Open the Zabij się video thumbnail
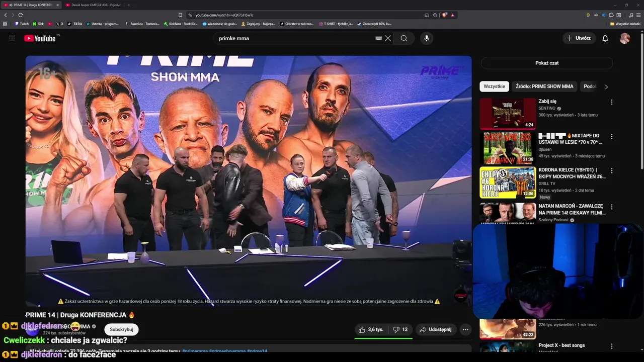Image resolution: width=644 pixels, height=362 pixels. (508, 114)
